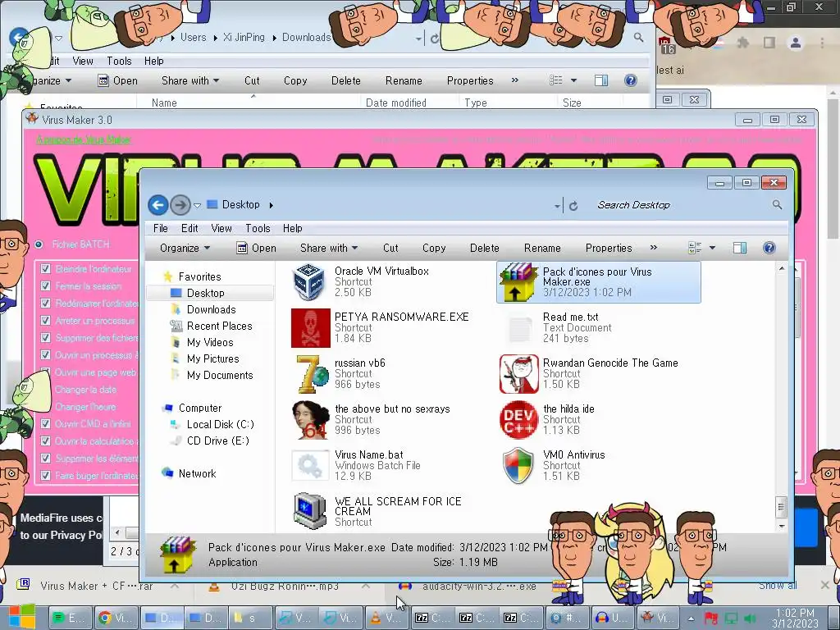840x630 pixels.
Task: Refresh the Desktop folder view
Action: pyautogui.click(x=573, y=205)
